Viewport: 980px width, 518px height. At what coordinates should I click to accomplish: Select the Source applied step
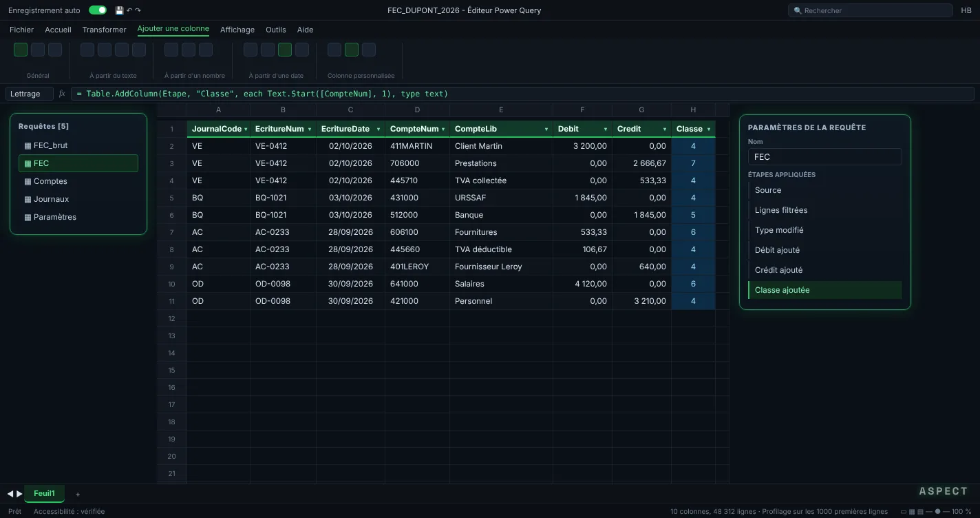point(825,190)
